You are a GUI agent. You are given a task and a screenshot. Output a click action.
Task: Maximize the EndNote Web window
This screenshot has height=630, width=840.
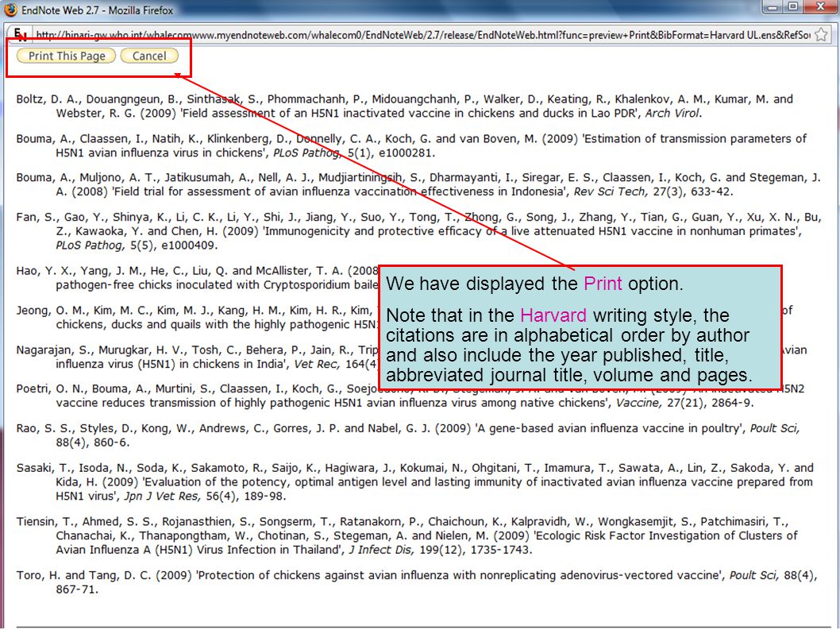pyautogui.click(x=793, y=7)
